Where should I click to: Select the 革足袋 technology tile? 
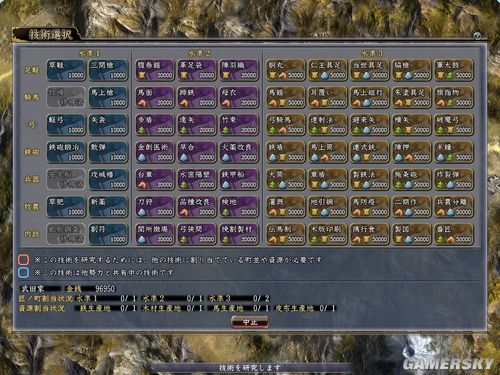tap(197, 70)
